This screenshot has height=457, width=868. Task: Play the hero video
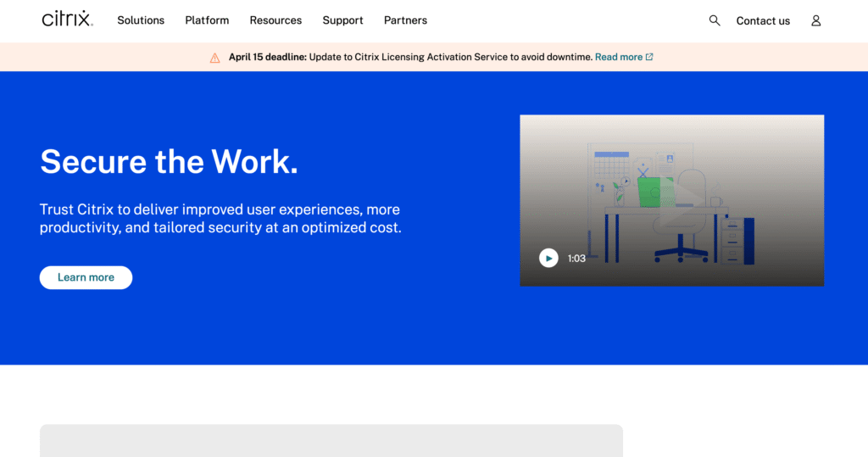coord(548,258)
